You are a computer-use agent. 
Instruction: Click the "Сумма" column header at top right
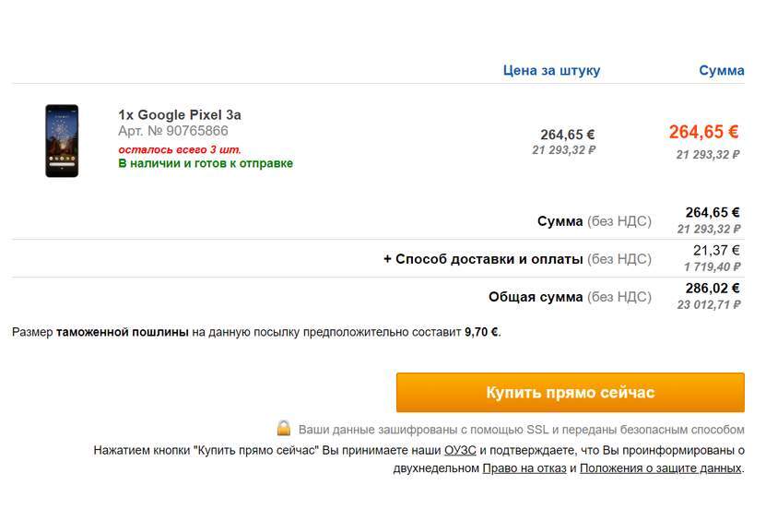pos(721,70)
